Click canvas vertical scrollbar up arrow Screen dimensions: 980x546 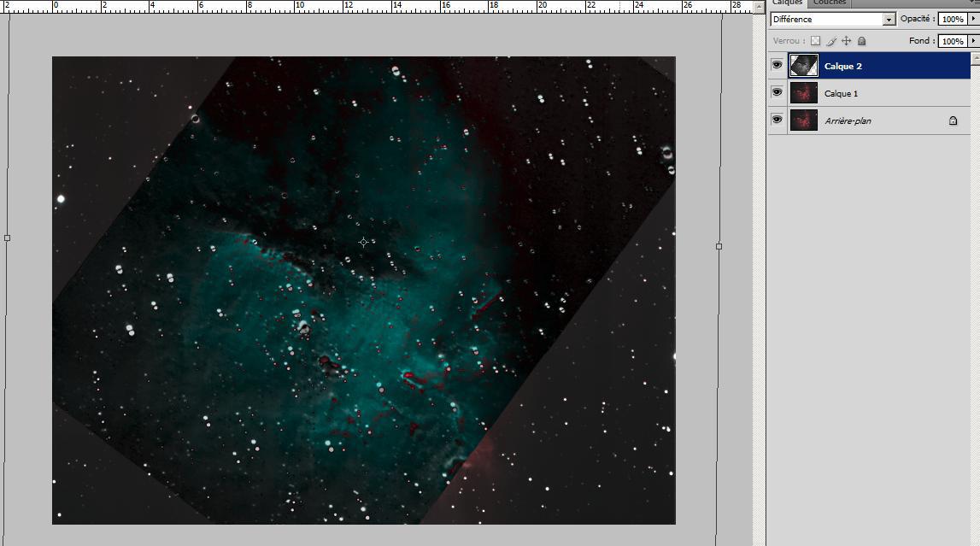(x=759, y=7)
